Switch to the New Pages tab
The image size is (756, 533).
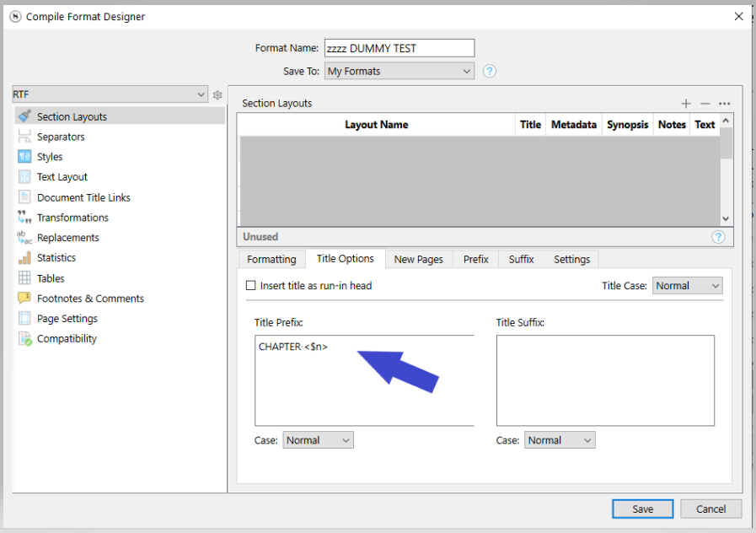coord(418,259)
